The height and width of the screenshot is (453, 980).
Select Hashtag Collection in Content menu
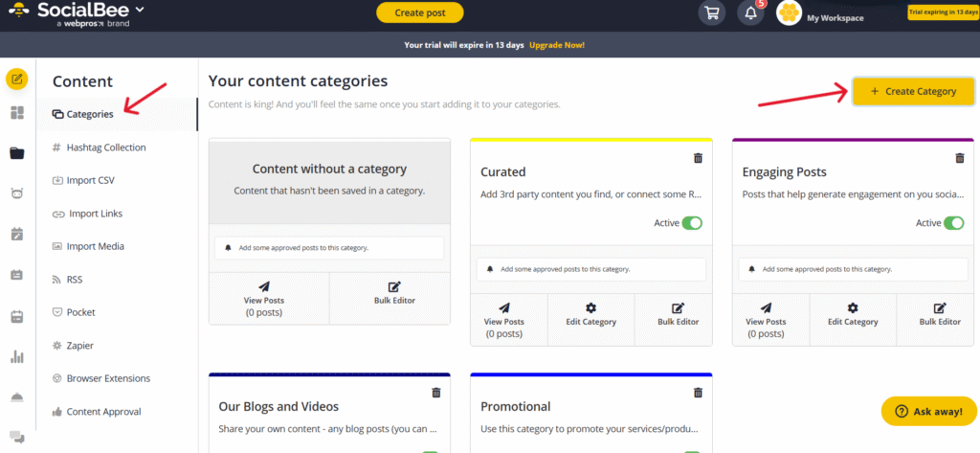pyautogui.click(x=105, y=147)
